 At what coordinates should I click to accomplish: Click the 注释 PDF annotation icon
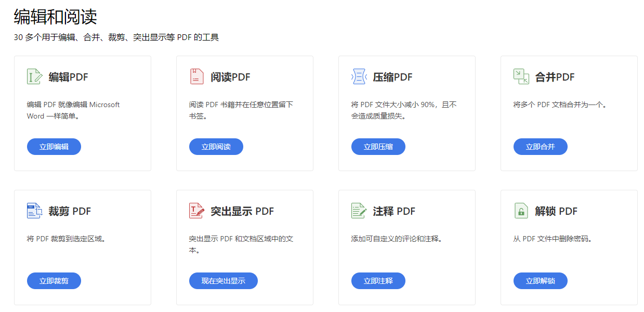tap(359, 211)
